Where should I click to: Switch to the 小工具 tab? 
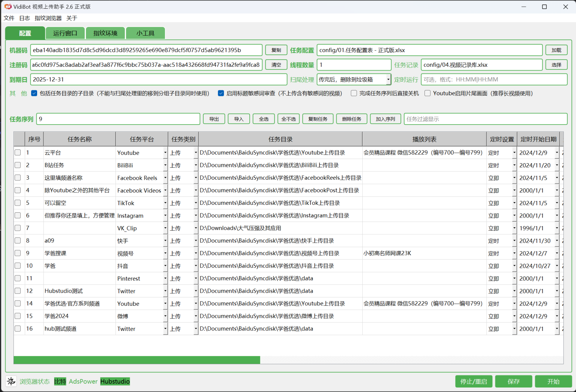point(145,33)
